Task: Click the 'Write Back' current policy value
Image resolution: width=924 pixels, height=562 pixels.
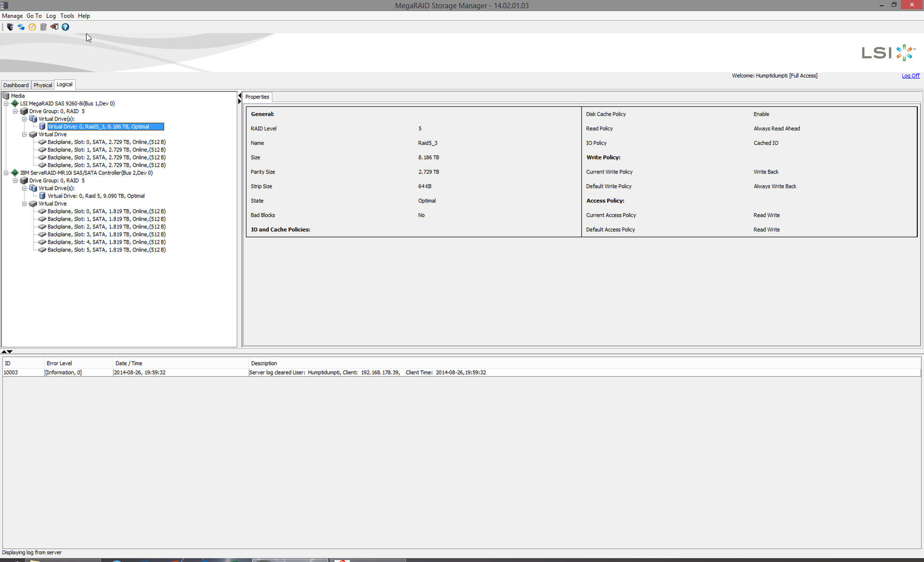Action: (766, 172)
